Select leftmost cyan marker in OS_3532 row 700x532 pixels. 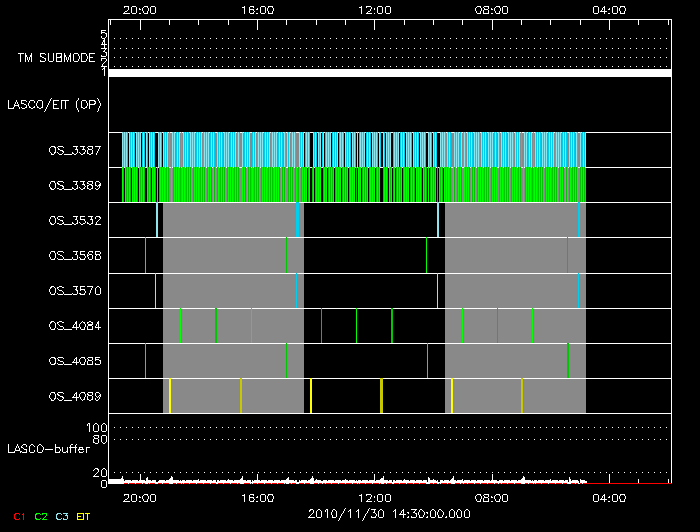(x=157, y=220)
